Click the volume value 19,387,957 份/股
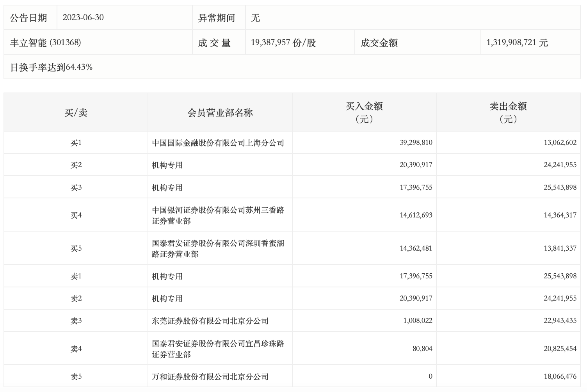Viewport: 587px width, 392px height. point(283,43)
